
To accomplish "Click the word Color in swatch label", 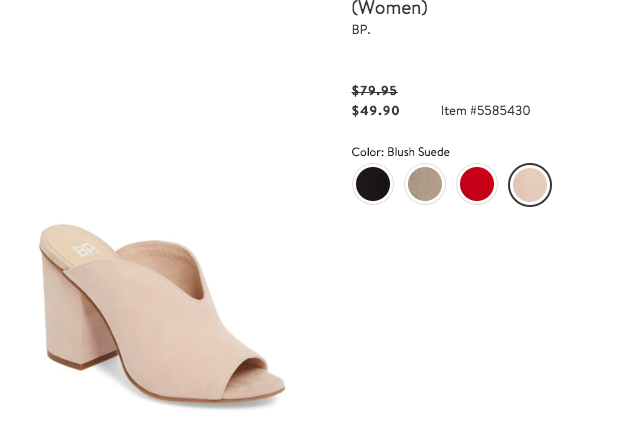I will click(x=366, y=152).
